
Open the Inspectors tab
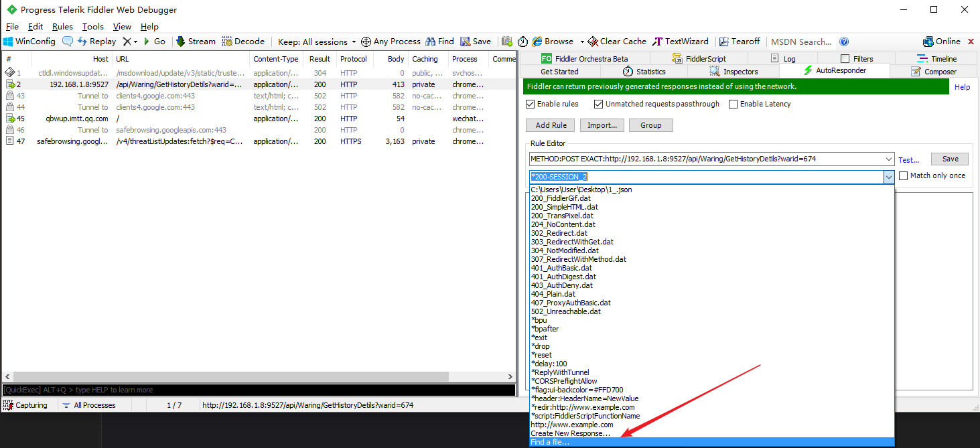coord(733,72)
